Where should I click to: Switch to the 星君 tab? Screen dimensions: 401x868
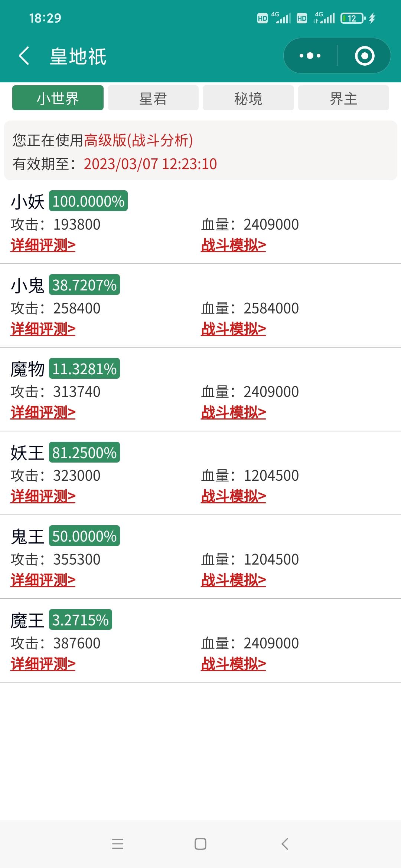click(153, 98)
